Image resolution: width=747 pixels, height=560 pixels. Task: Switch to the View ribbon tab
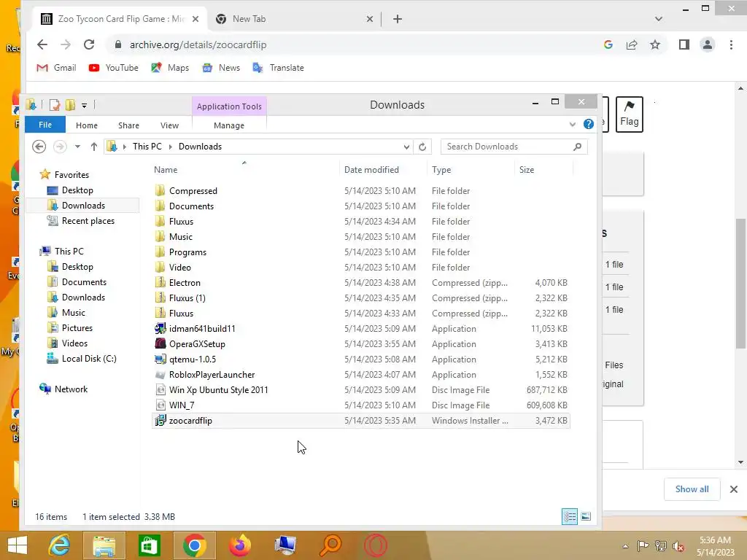[169, 125]
